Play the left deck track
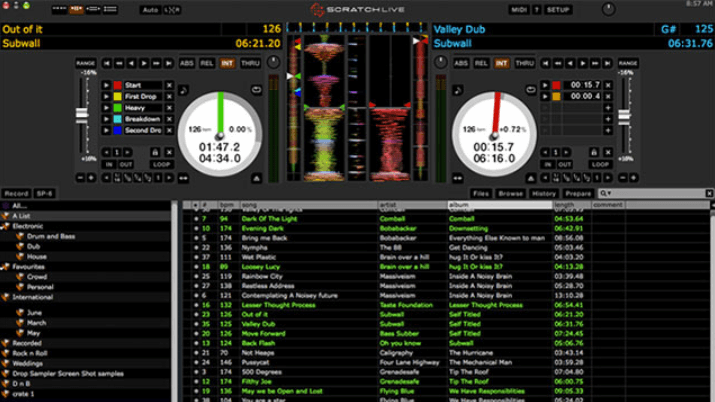 coord(144,63)
